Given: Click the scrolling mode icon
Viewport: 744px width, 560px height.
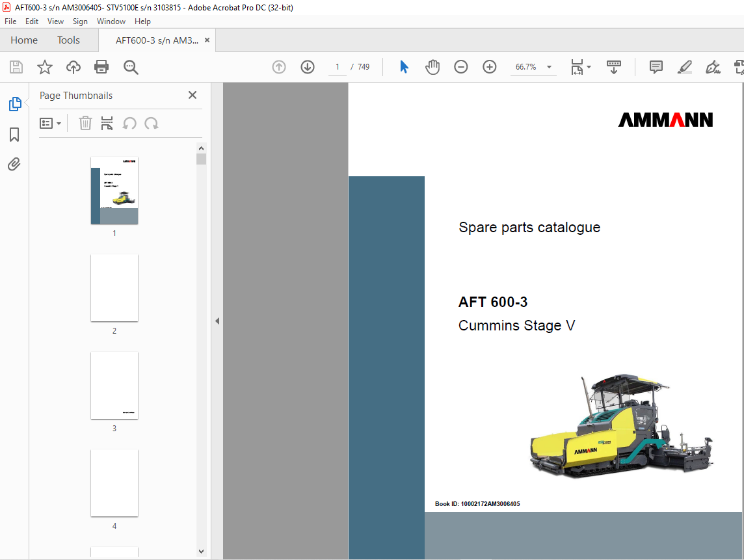Looking at the screenshot, I should 613,67.
